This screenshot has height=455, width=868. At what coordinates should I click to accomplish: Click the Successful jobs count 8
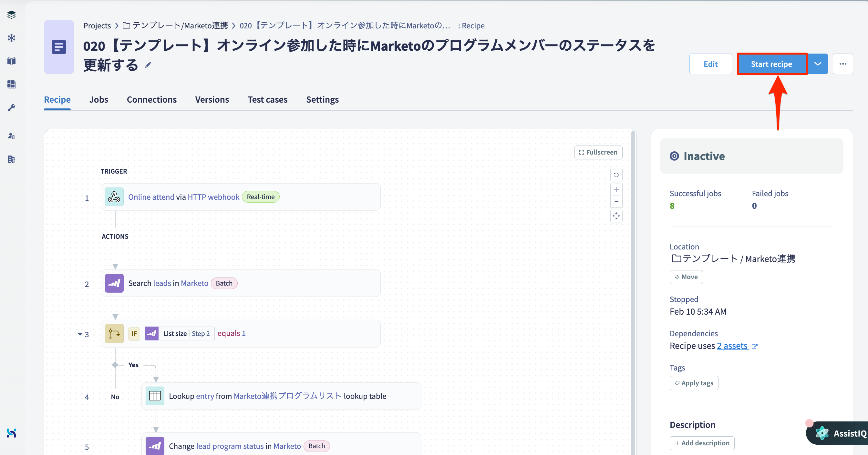(x=672, y=206)
